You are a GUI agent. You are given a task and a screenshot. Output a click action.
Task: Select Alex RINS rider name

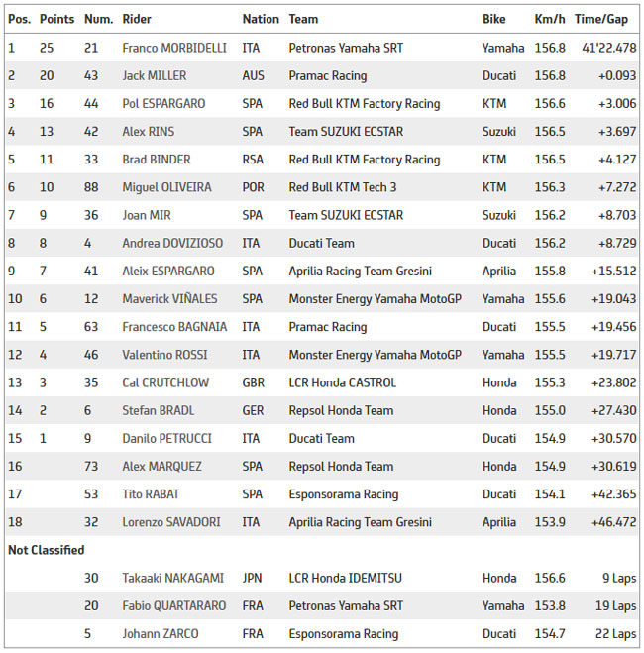149,132
